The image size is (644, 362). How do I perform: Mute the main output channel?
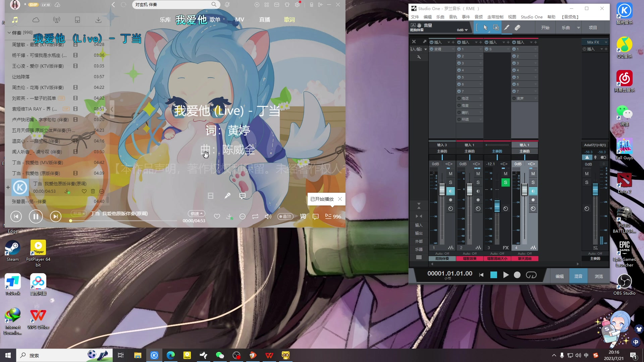coord(587,174)
